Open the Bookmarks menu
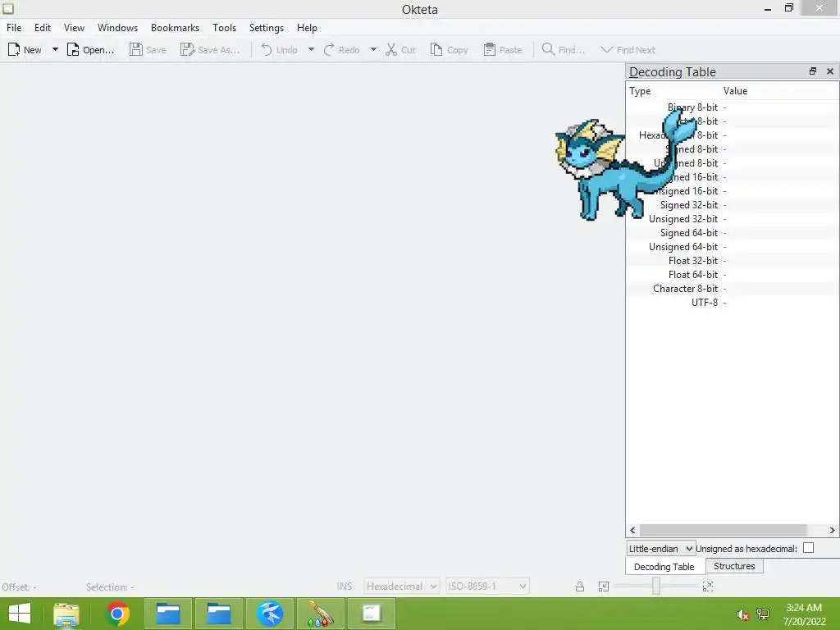 175,28
